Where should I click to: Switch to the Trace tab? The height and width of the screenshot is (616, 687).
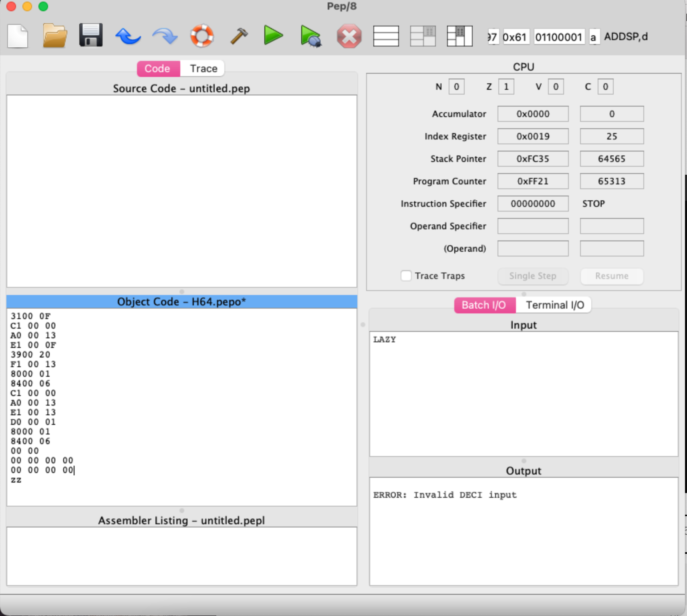coord(202,68)
